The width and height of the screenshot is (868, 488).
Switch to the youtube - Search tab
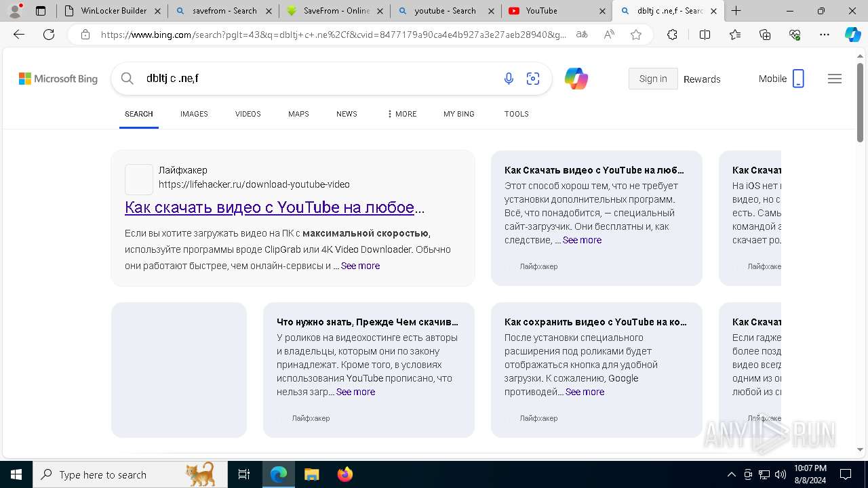click(446, 11)
